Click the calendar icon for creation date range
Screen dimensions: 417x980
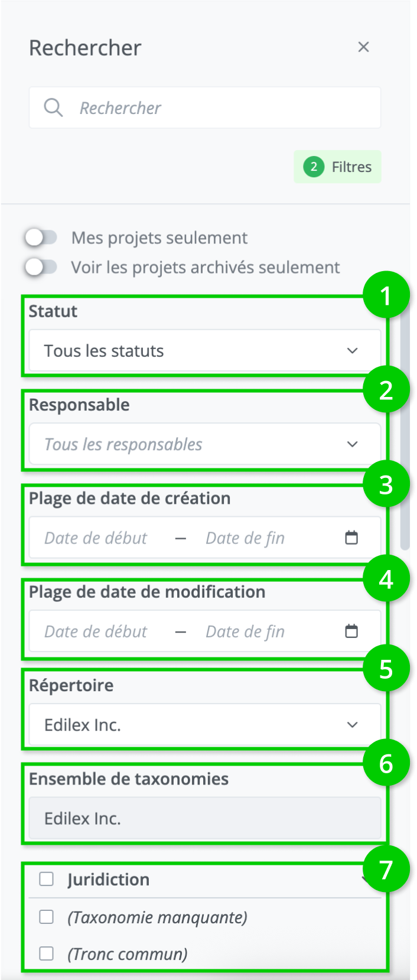[x=351, y=538]
